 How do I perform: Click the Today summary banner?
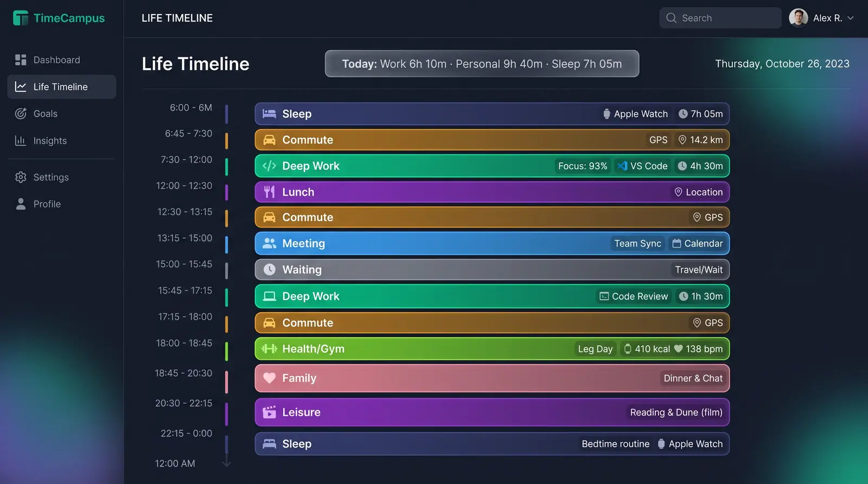tap(482, 63)
